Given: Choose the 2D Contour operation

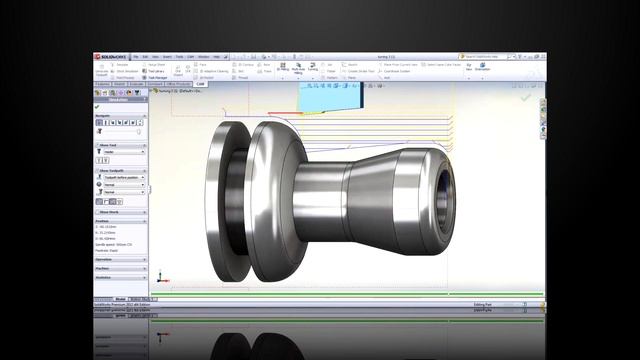Looking at the screenshot, I should coord(243,64).
